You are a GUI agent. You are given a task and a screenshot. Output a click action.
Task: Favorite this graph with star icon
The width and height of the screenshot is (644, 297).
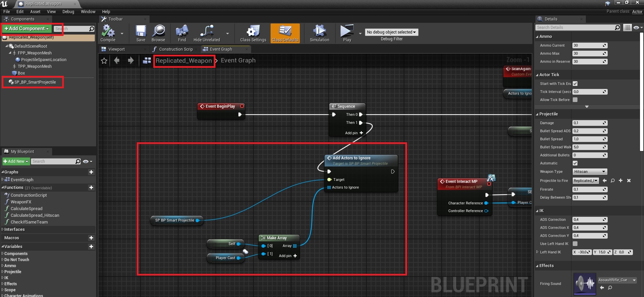point(104,61)
